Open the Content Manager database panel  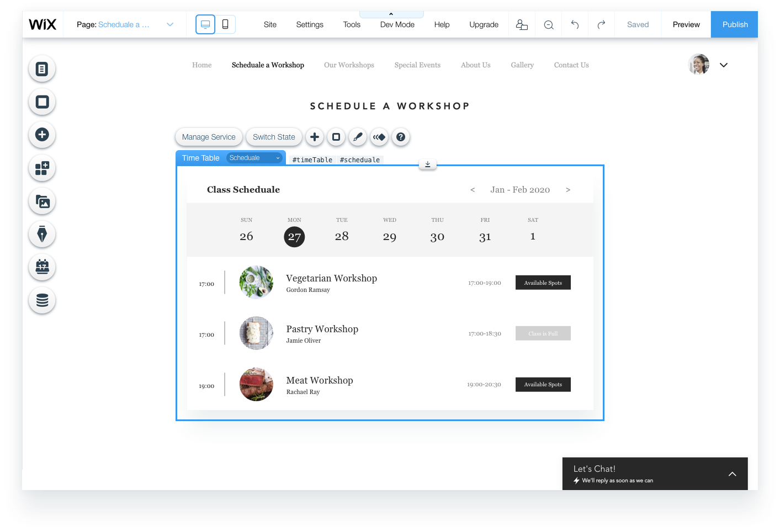(42, 300)
